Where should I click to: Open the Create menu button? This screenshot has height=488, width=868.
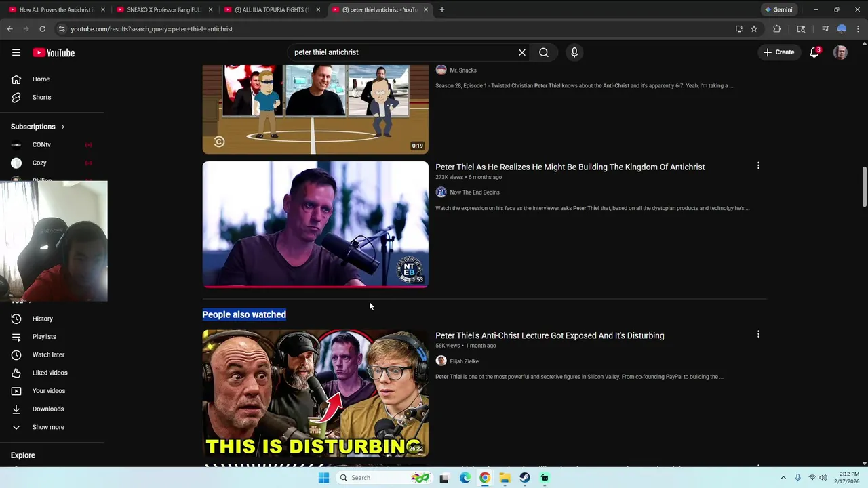pos(778,52)
